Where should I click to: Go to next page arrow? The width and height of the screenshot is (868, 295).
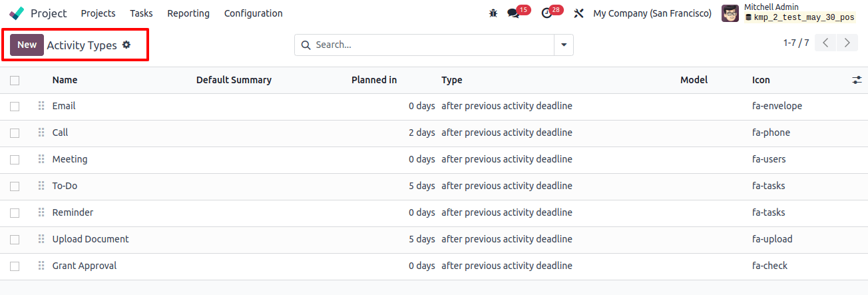[847, 43]
